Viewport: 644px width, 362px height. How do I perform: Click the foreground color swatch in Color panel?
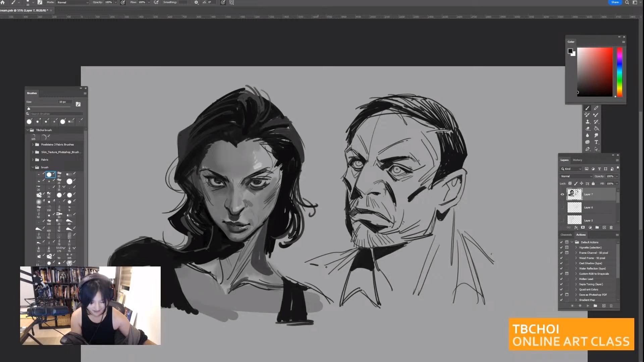[x=570, y=51]
